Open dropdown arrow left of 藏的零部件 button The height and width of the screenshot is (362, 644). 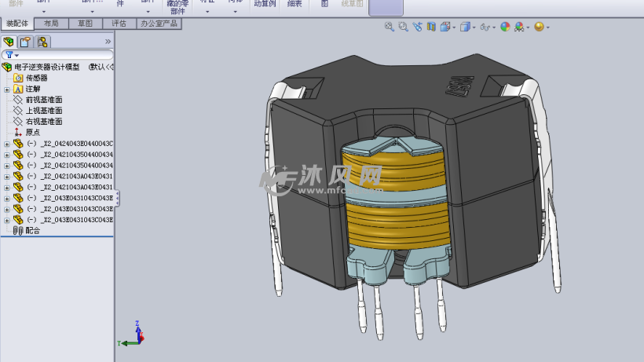coord(148,12)
